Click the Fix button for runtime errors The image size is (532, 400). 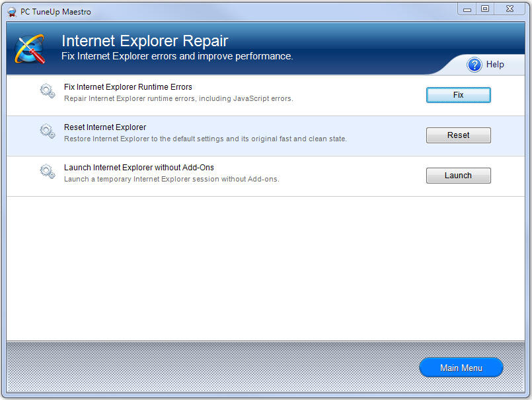click(x=458, y=95)
